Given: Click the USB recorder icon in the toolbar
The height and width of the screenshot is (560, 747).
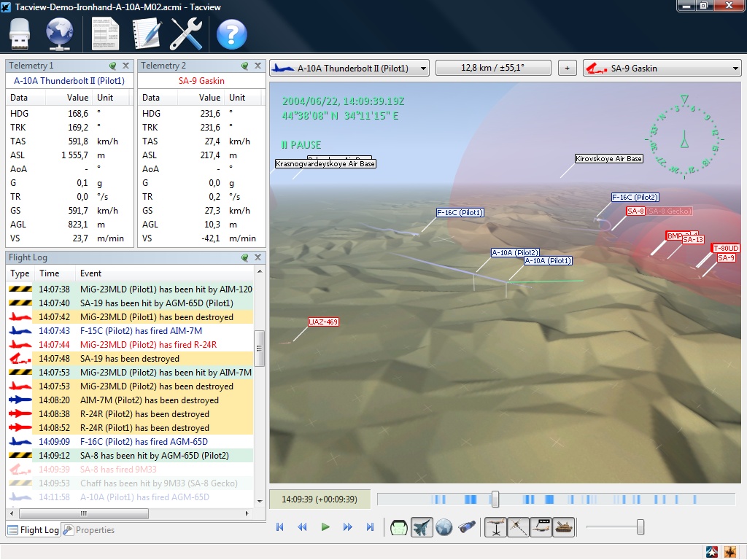Looking at the screenshot, I should (19, 34).
